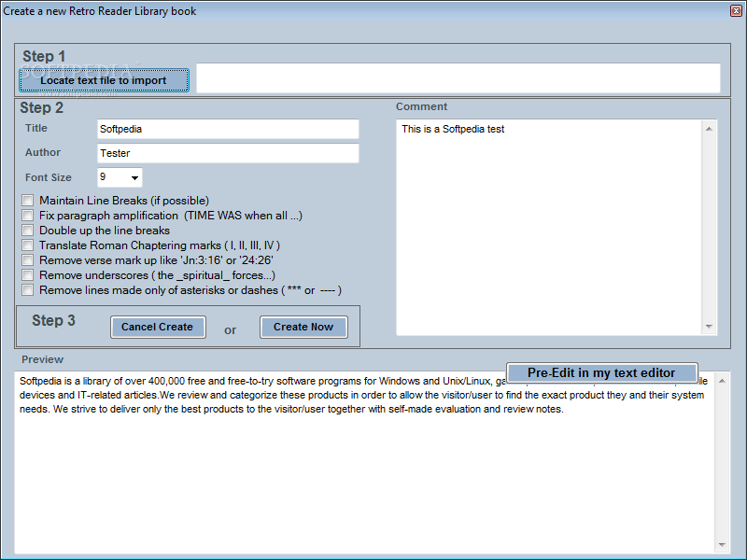
Task: Toggle Double up the line breaks
Action: 28,231
